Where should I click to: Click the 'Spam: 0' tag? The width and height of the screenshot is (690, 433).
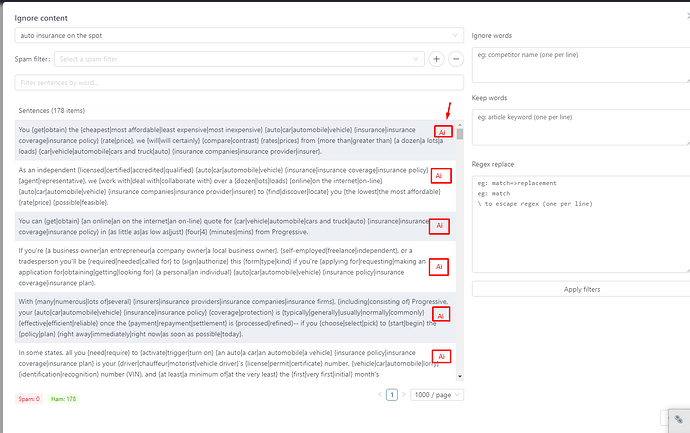(29, 399)
